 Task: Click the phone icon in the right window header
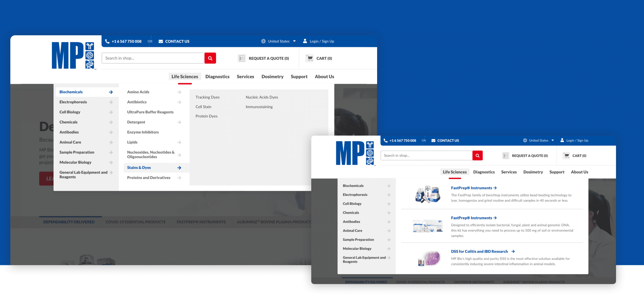(385, 141)
